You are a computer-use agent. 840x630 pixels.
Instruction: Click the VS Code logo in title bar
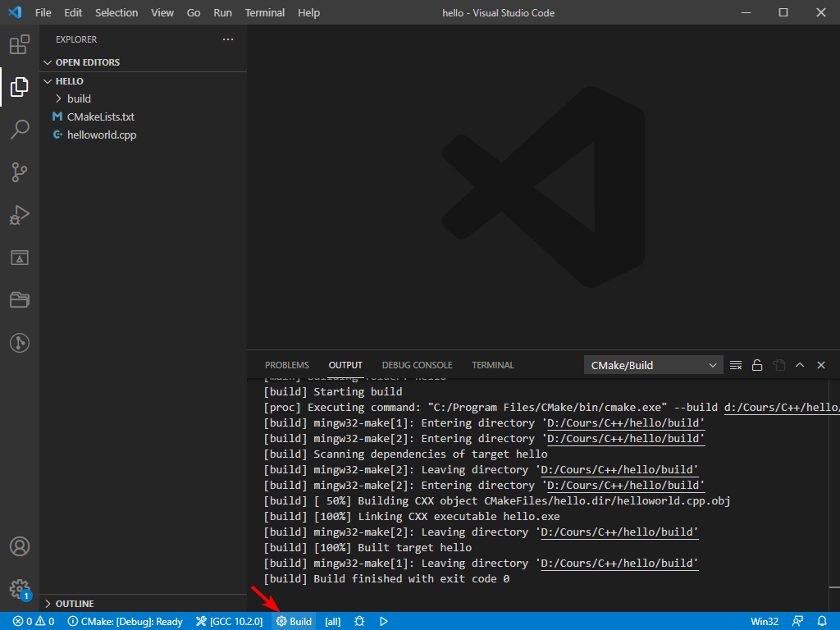coord(15,12)
